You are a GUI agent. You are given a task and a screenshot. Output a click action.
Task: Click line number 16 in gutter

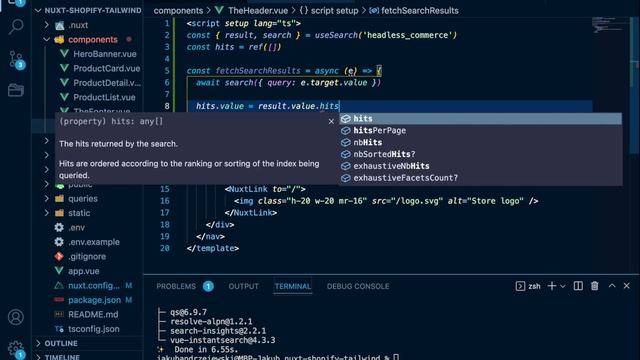coord(164,201)
